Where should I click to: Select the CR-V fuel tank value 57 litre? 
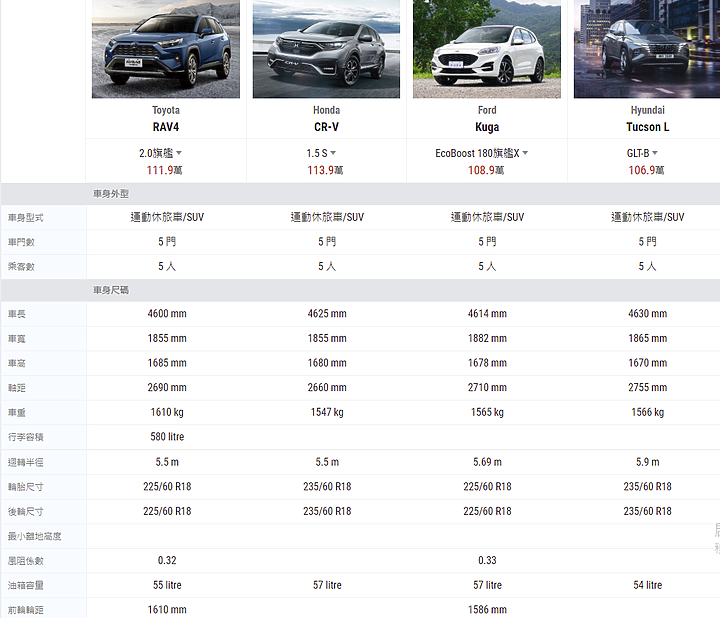[x=327, y=585]
